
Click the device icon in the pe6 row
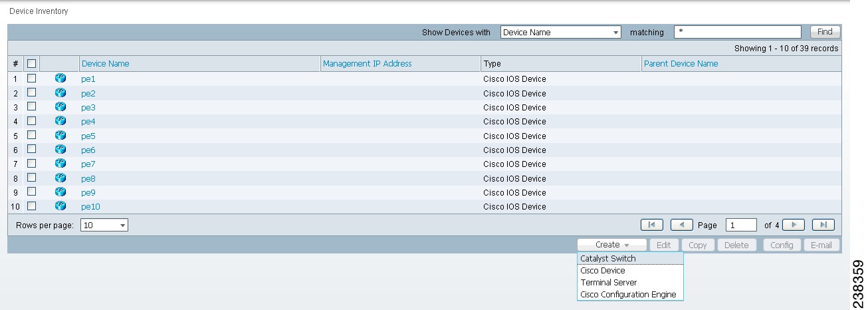[60, 150]
